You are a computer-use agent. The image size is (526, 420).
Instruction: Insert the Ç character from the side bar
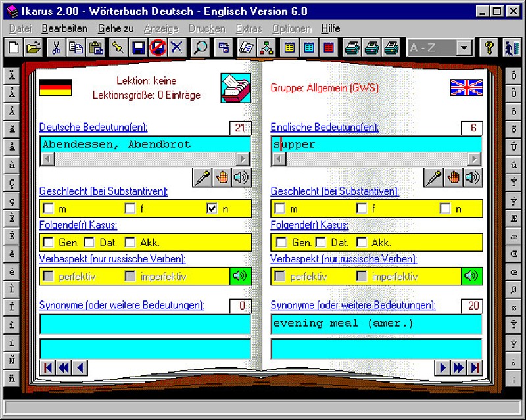[12, 183]
